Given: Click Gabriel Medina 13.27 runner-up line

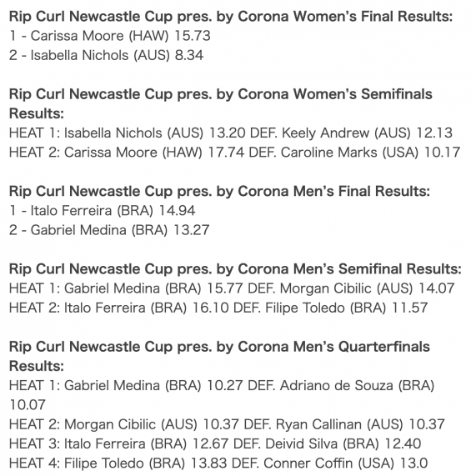Looking at the screenshot, I should [x=109, y=230].
